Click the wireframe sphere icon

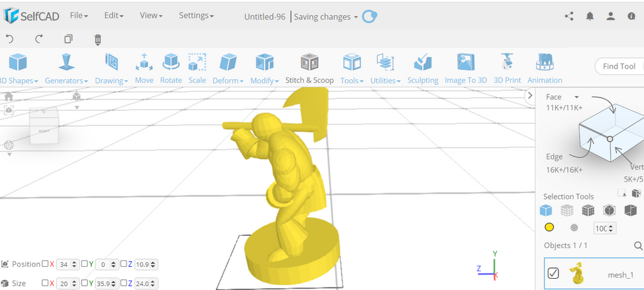[575, 228]
